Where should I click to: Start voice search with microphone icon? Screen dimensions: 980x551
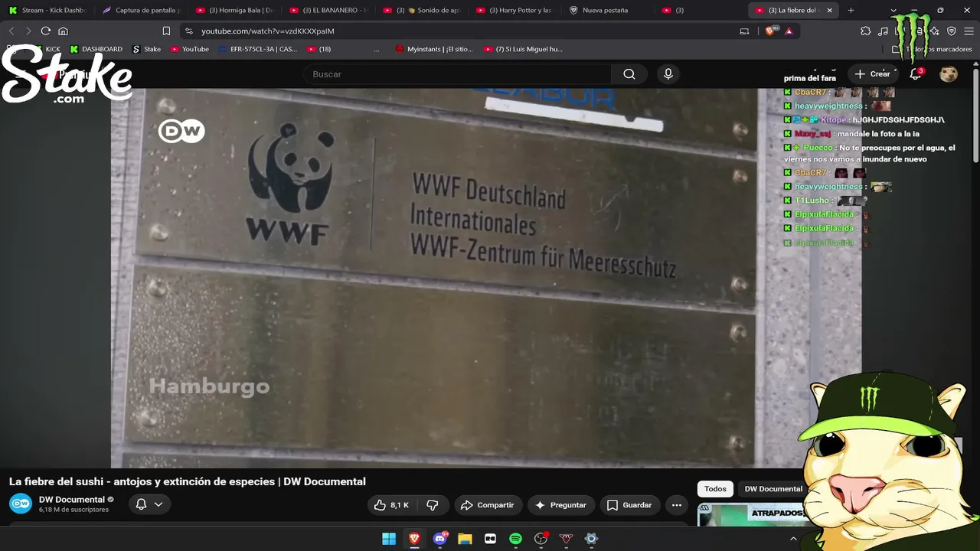click(x=668, y=74)
